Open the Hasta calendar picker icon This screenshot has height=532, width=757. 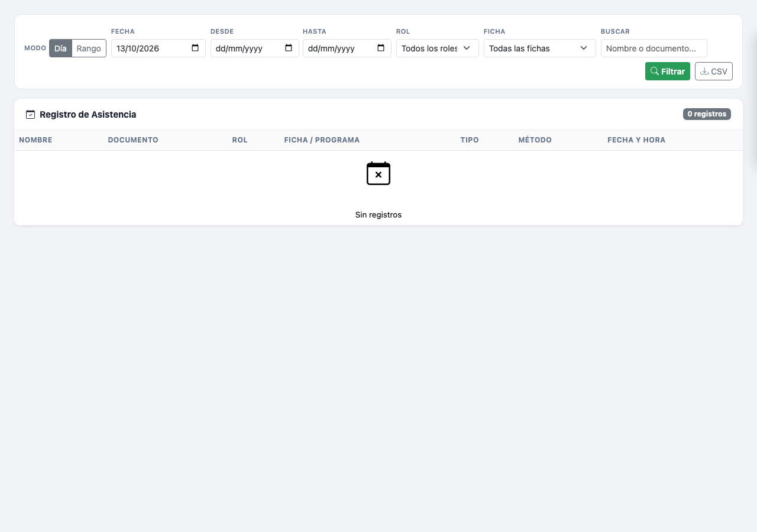pos(381,48)
